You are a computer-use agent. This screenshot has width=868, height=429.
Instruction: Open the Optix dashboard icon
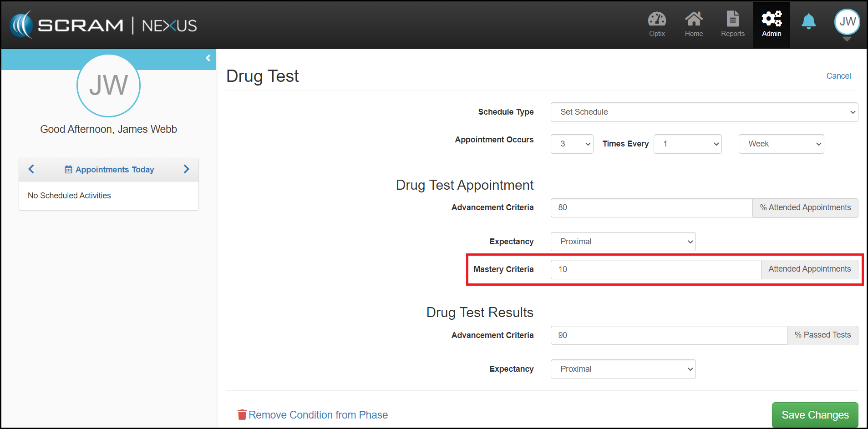(657, 20)
